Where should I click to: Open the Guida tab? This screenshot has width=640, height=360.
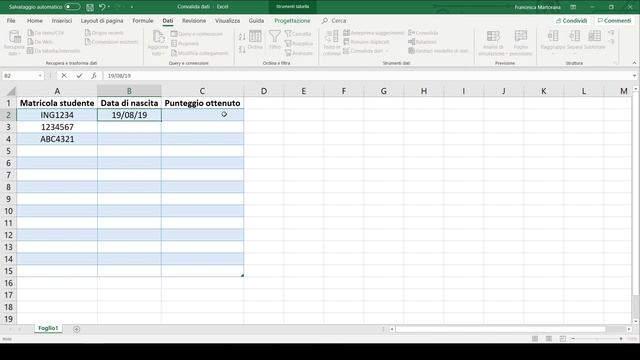coord(256,20)
